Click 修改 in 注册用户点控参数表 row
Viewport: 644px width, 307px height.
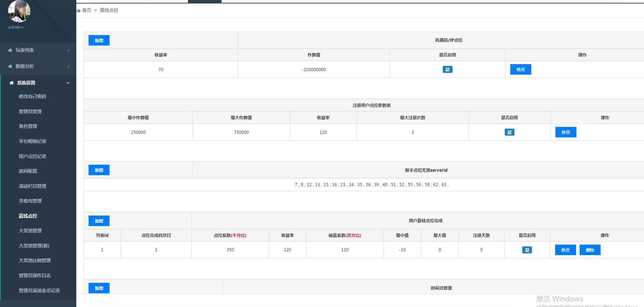click(566, 132)
